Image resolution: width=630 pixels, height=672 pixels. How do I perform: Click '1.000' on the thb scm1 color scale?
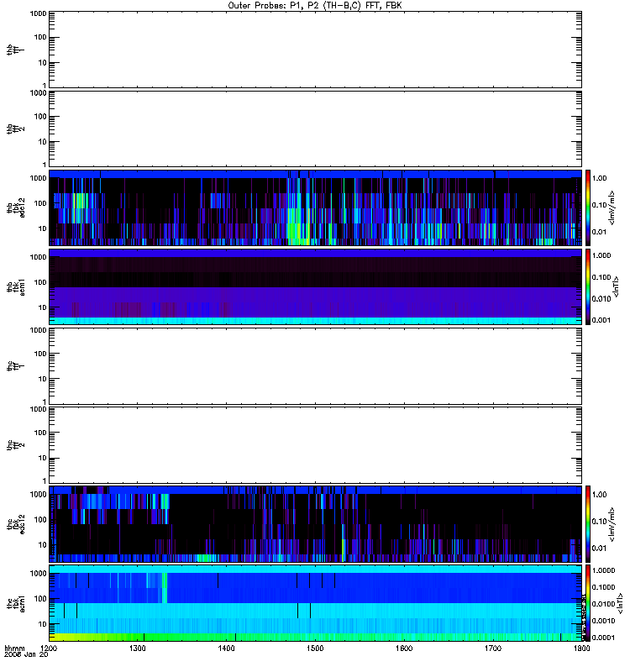601,255
